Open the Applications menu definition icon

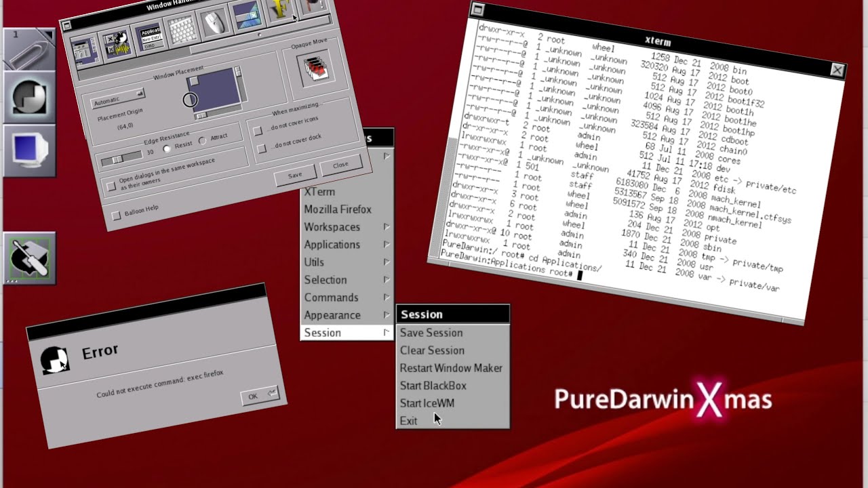(x=151, y=38)
